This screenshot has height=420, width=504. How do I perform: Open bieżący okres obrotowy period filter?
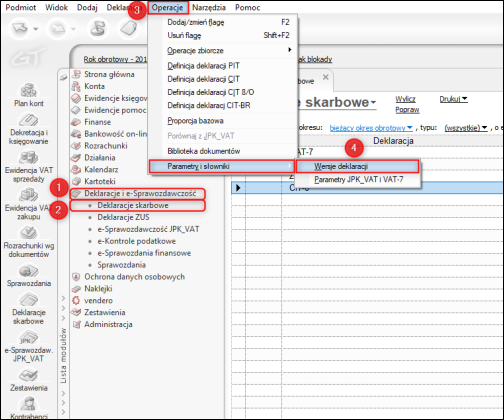click(371, 128)
